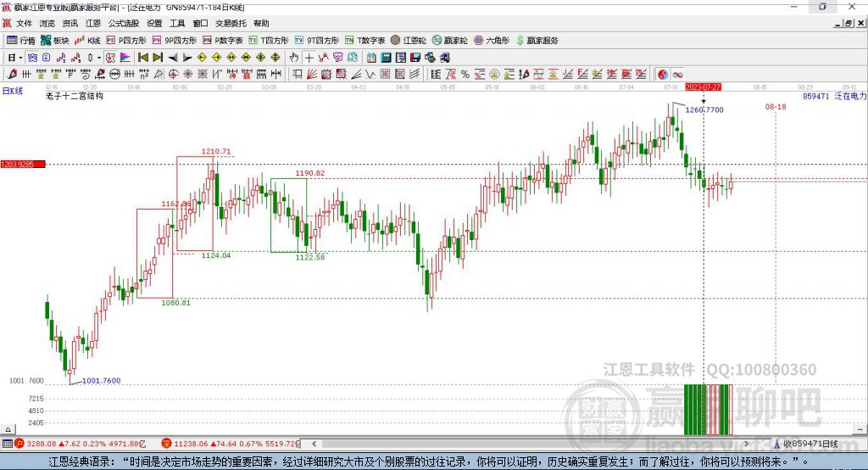
Task: Click the first yellow diamond navigation icon
Action: (202, 58)
